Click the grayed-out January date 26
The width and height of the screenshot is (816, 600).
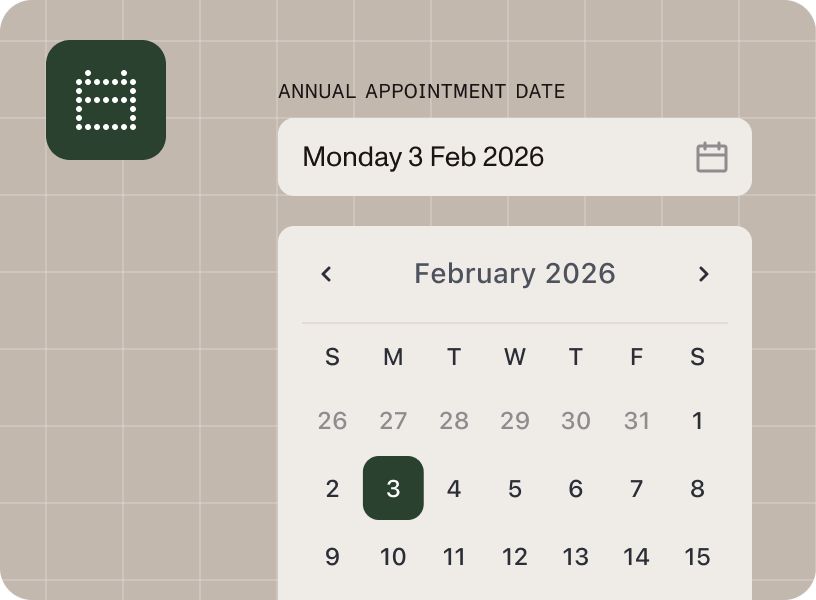332,421
